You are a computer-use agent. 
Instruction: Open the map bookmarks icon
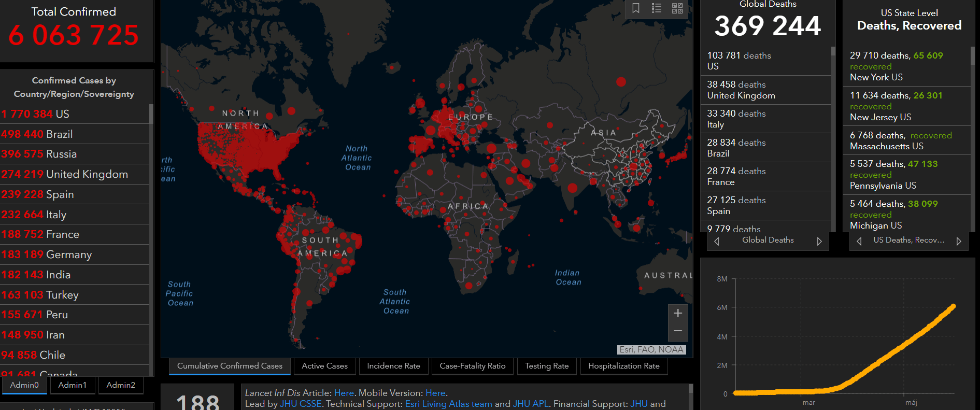click(x=636, y=8)
